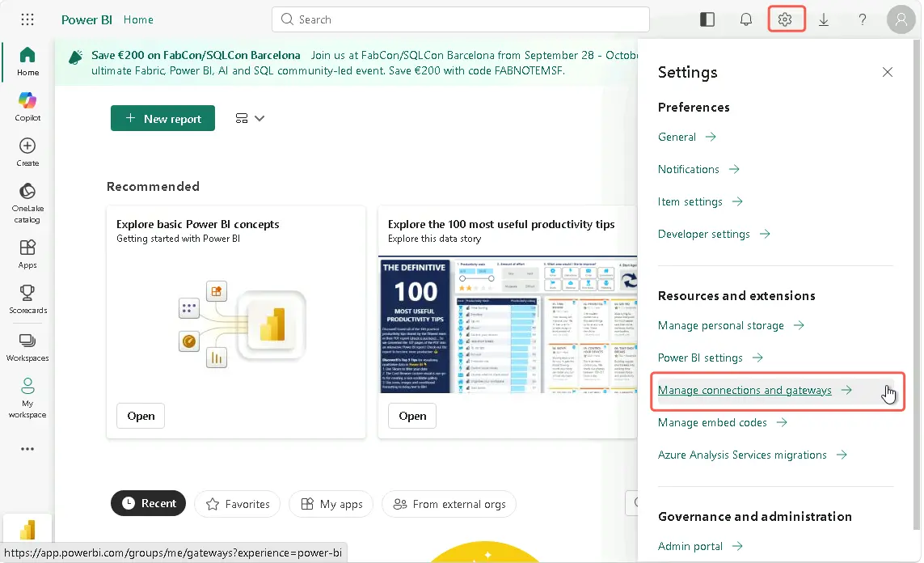Image resolution: width=924 pixels, height=563 pixels.
Task: Select the My apps tab
Action: [x=331, y=504]
